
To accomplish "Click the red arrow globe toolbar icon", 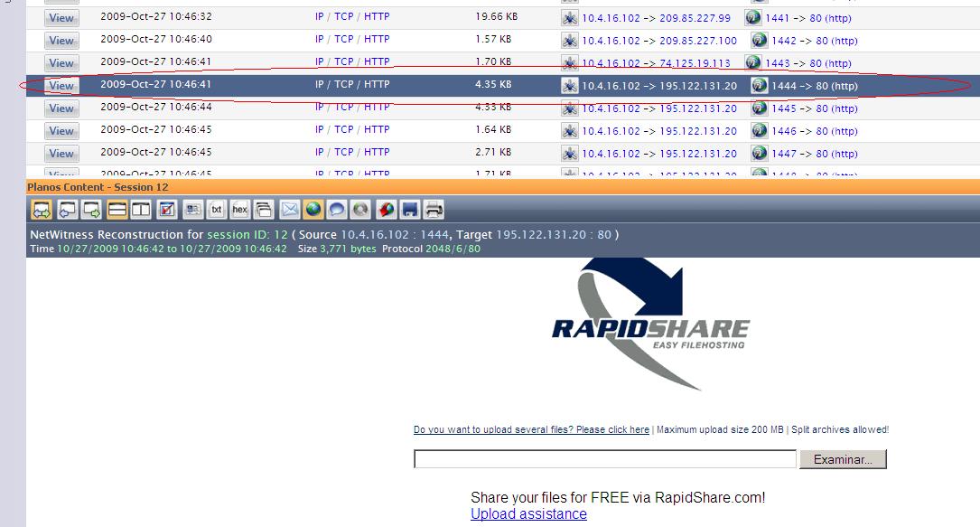I will tap(387, 210).
